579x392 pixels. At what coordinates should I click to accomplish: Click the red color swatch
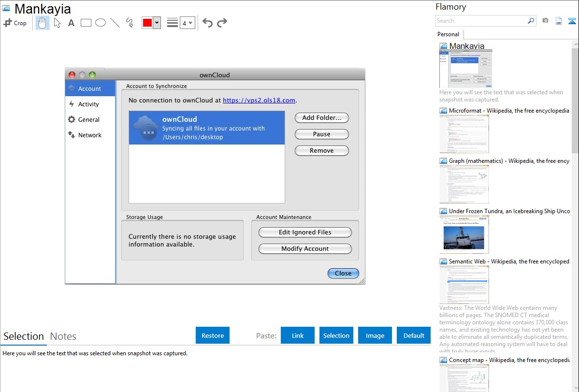147,23
